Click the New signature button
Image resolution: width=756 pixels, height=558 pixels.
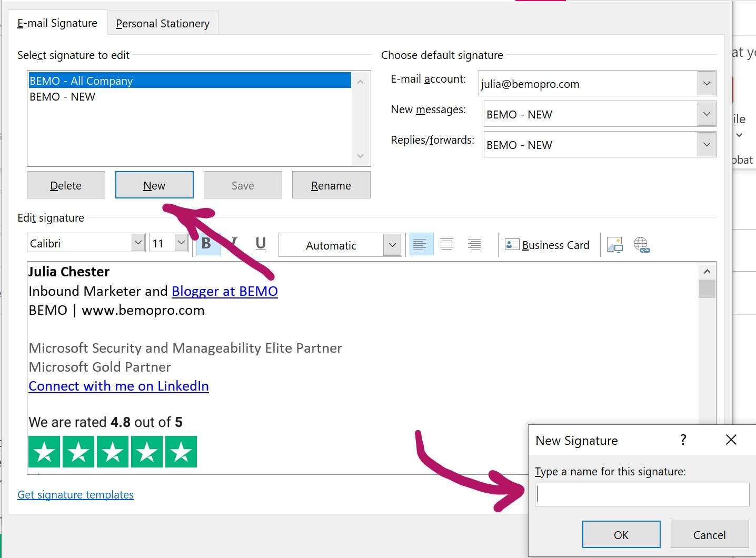point(154,185)
